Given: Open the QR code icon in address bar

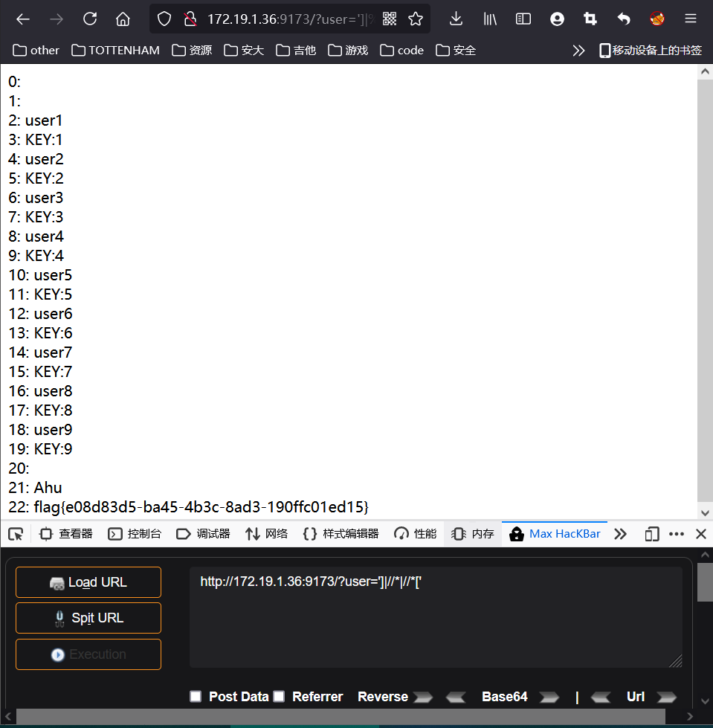Looking at the screenshot, I should click(390, 19).
